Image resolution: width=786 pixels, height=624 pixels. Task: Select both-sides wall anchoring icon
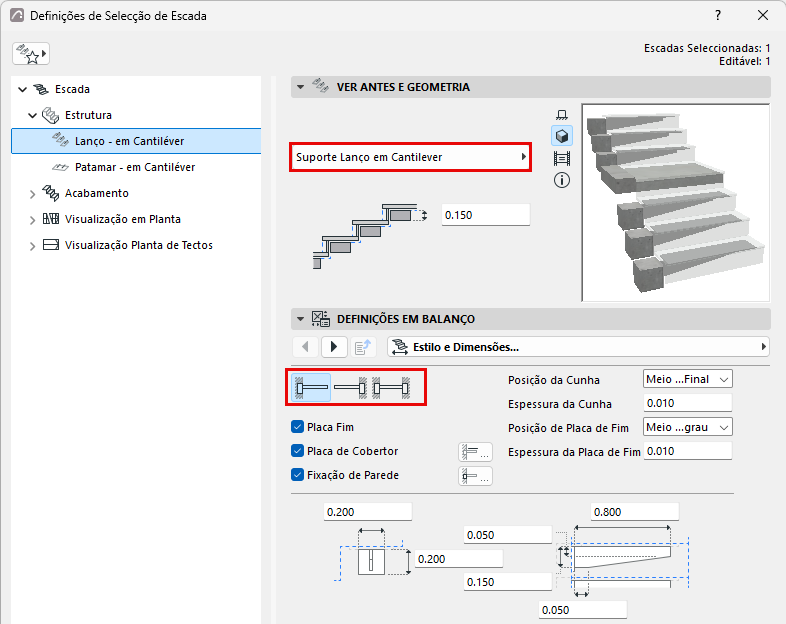[391, 387]
